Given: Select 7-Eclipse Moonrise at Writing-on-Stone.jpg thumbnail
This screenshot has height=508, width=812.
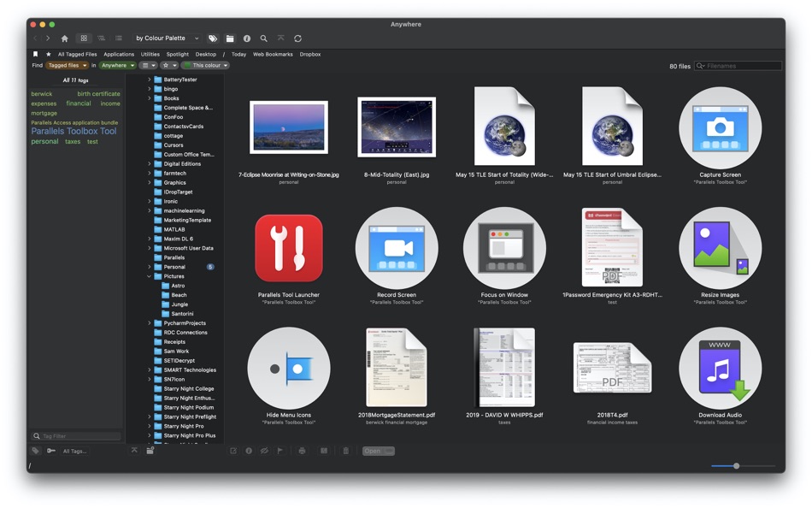Looking at the screenshot, I should pyautogui.click(x=289, y=127).
